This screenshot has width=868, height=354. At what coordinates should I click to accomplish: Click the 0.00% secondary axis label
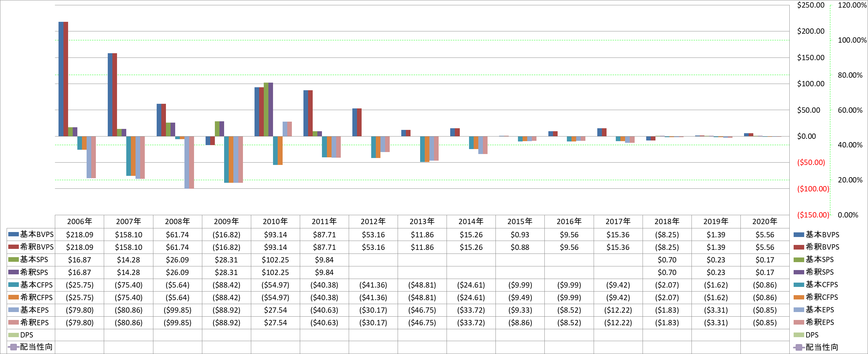click(848, 215)
